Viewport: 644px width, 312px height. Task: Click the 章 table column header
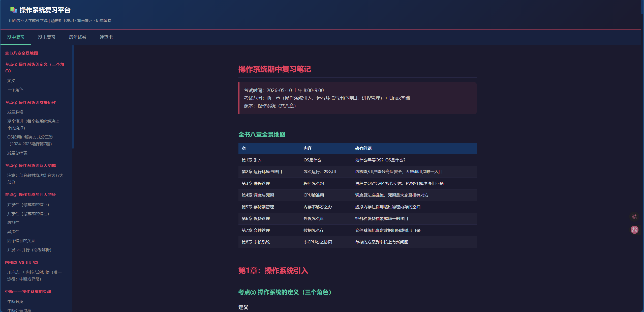coord(244,149)
